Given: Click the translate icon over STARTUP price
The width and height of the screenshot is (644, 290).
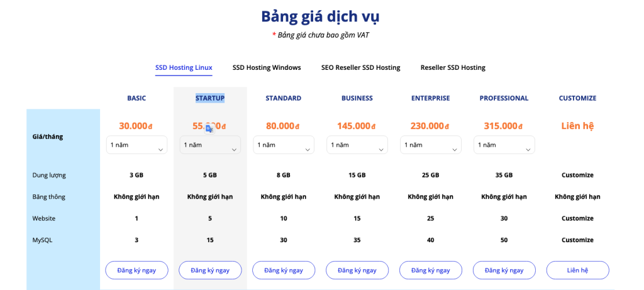Looking at the screenshot, I should [x=209, y=128].
